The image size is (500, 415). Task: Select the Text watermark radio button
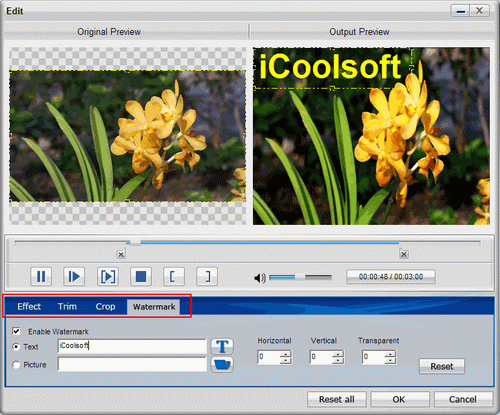point(16,347)
